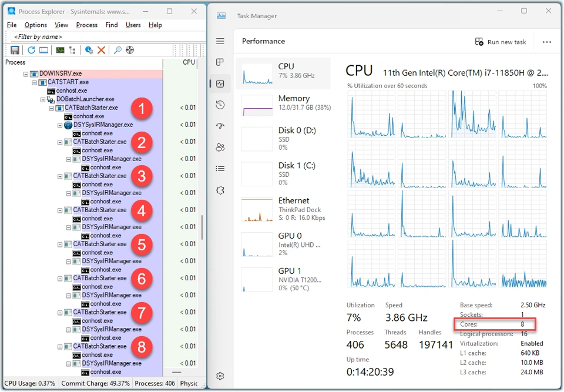The width and height of the screenshot is (564, 392).
Task: Collapse the globe-icon DSYSysIRManager.exe node
Action: coord(60,125)
